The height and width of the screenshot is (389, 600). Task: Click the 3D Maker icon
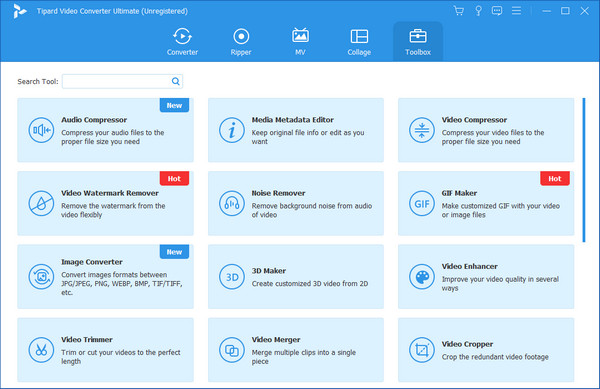(232, 277)
